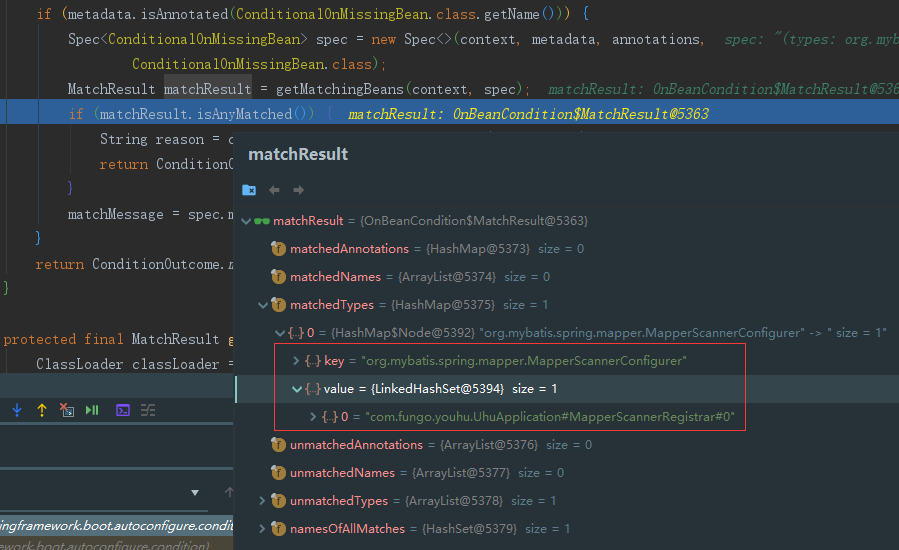899x550 pixels.
Task: Collapse the matchedTypes node
Action: [263, 305]
